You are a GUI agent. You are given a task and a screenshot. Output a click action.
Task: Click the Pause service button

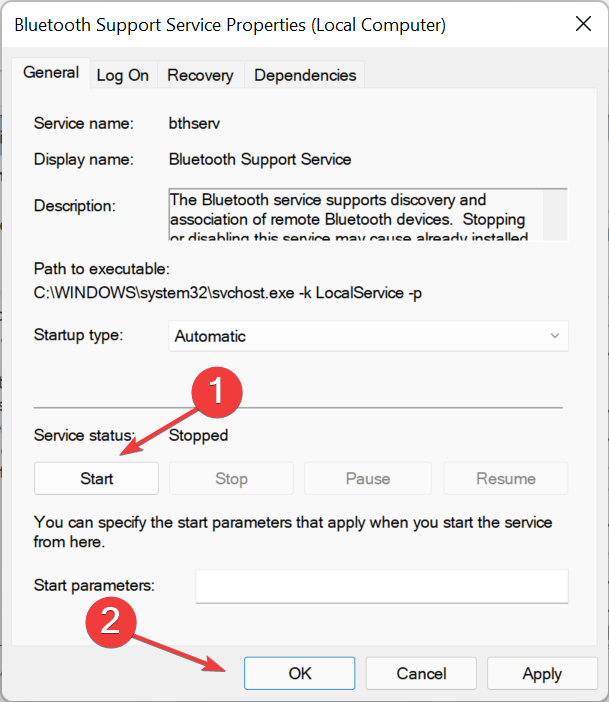pyautogui.click(x=367, y=478)
